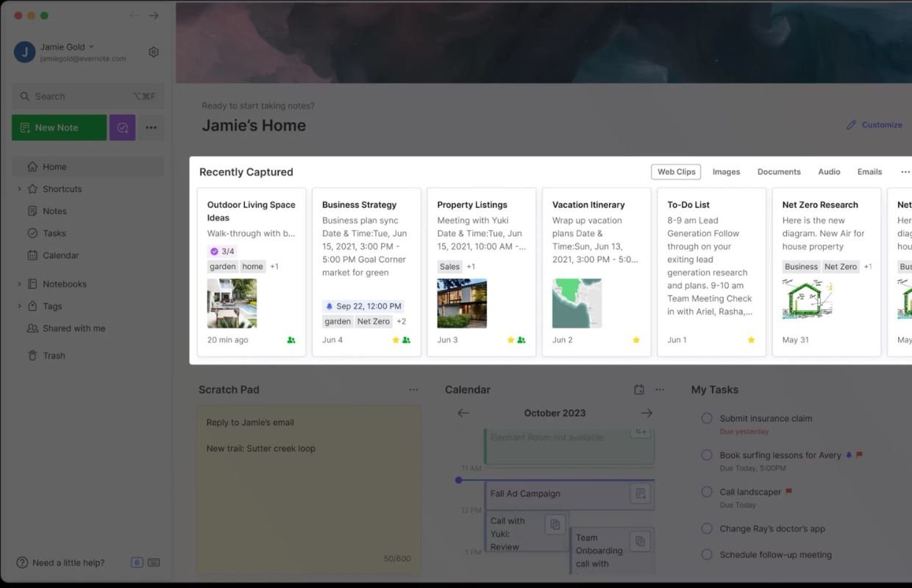Click Need a little help link
This screenshot has width=912, height=588.
point(60,563)
